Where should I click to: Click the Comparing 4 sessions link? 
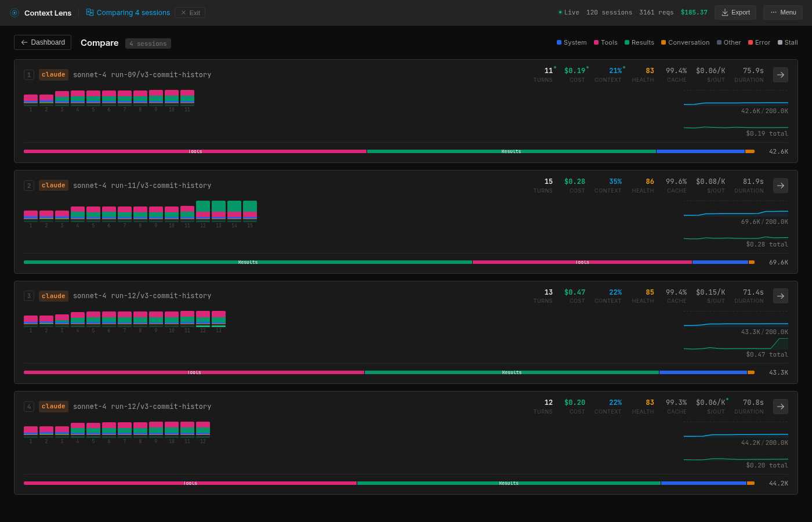(x=133, y=12)
